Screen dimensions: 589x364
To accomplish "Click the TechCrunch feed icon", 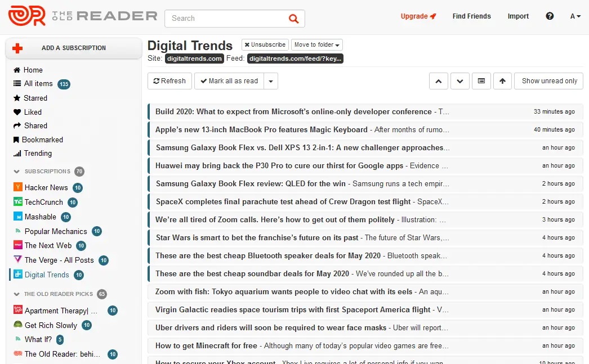I will (17, 201).
